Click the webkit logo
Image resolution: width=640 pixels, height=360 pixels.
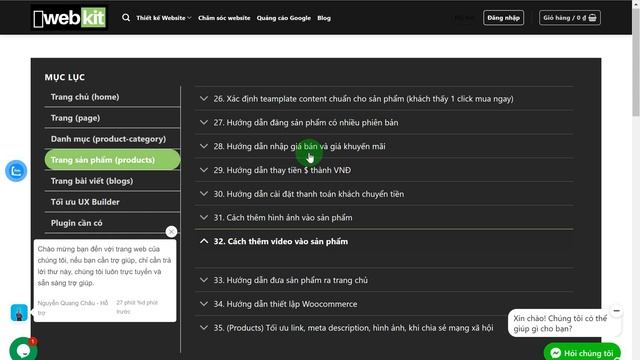69,18
